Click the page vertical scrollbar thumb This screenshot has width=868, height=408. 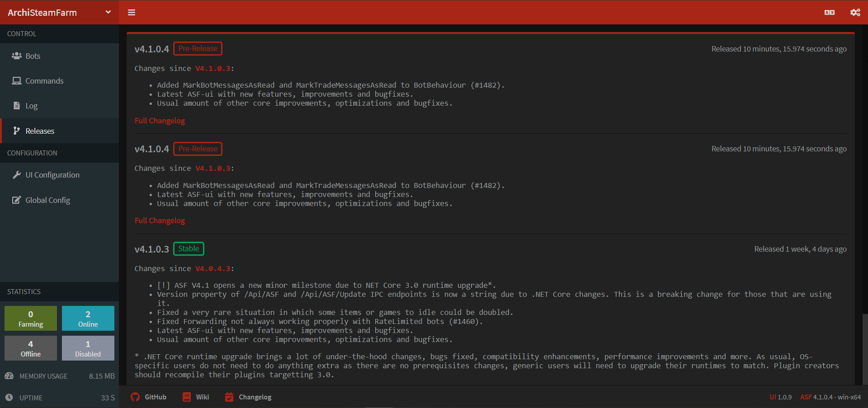(x=865, y=349)
